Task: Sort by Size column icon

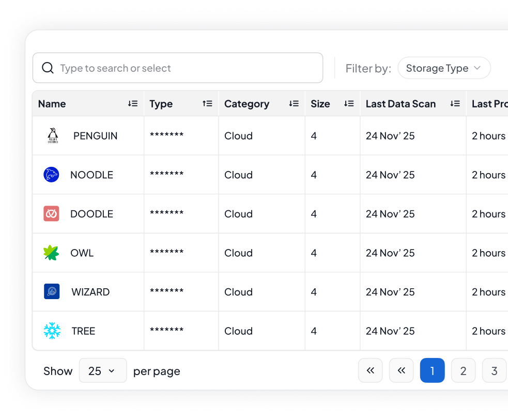Action: tap(349, 104)
